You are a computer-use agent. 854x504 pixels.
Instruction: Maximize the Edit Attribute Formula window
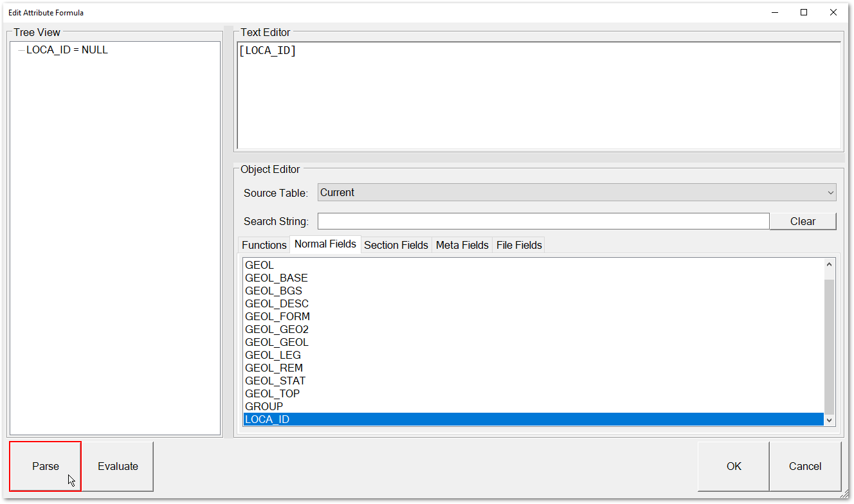(x=804, y=12)
